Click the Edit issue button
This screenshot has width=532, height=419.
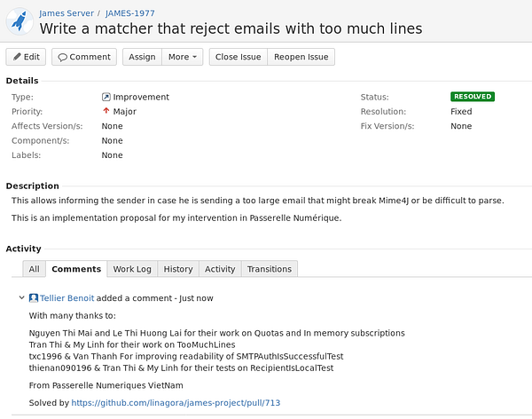26,57
